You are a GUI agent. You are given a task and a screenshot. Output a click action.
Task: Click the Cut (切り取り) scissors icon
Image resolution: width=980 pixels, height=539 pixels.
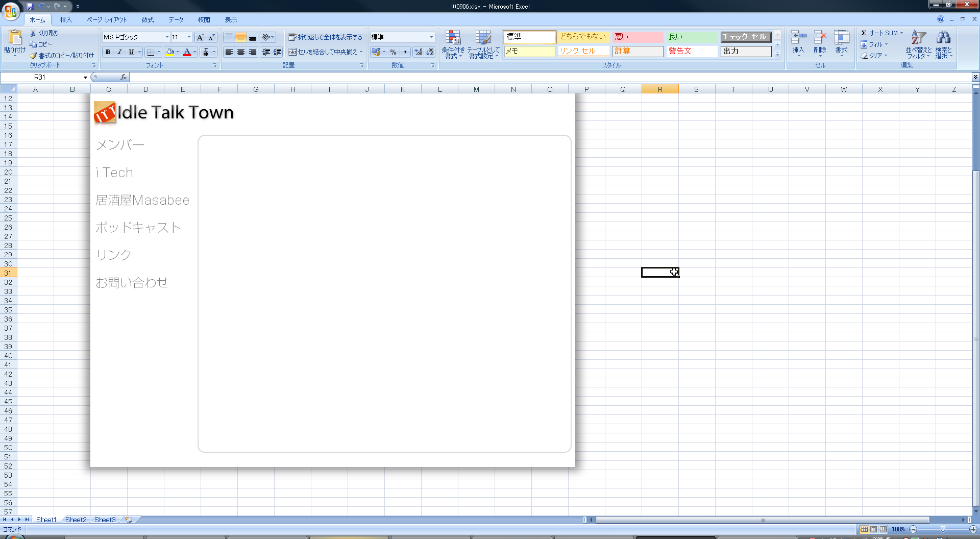coord(33,33)
